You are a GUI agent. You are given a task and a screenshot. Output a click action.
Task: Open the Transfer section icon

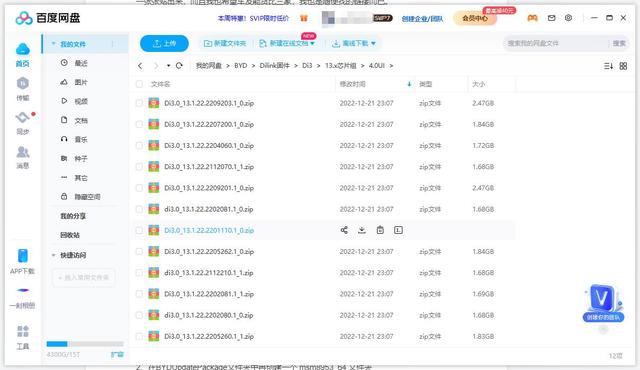coord(22,83)
